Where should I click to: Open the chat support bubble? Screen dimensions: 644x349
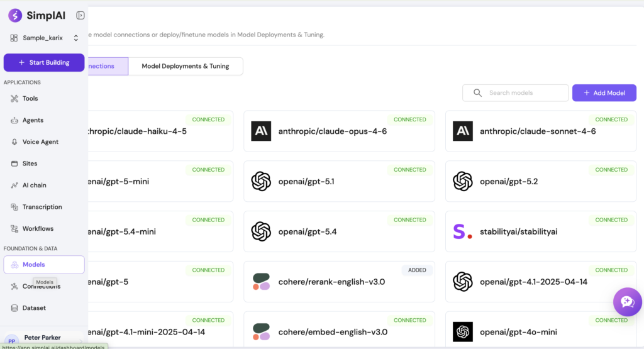(x=628, y=302)
